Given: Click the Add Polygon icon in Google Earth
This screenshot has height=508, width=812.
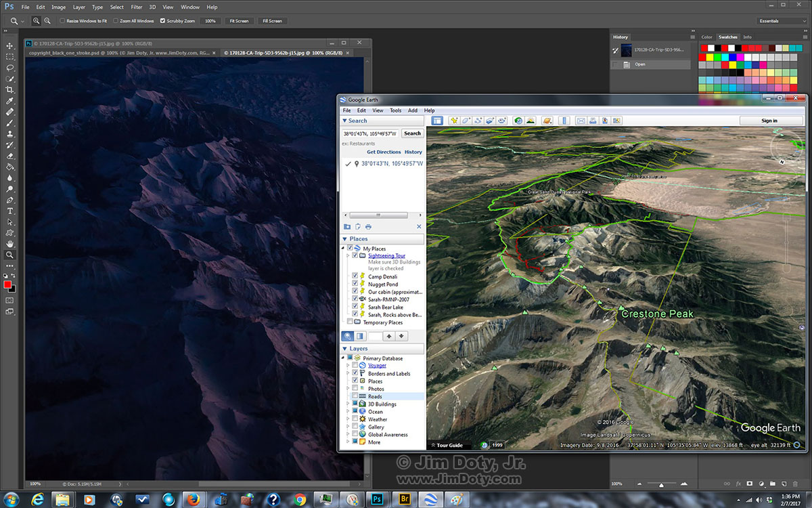Looking at the screenshot, I should pyautogui.click(x=466, y=121).
